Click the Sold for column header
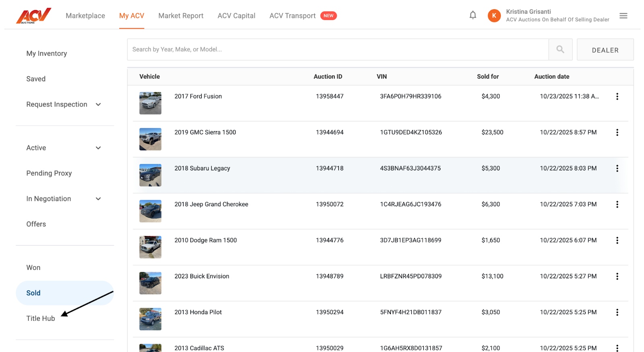644x352 pixels. coord(488,77)
